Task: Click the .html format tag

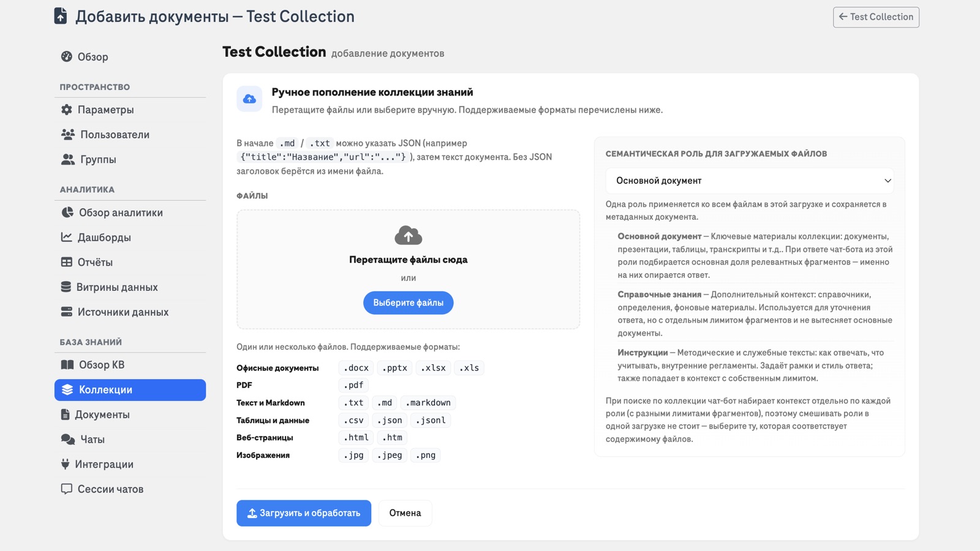Action: pos(356,438)
